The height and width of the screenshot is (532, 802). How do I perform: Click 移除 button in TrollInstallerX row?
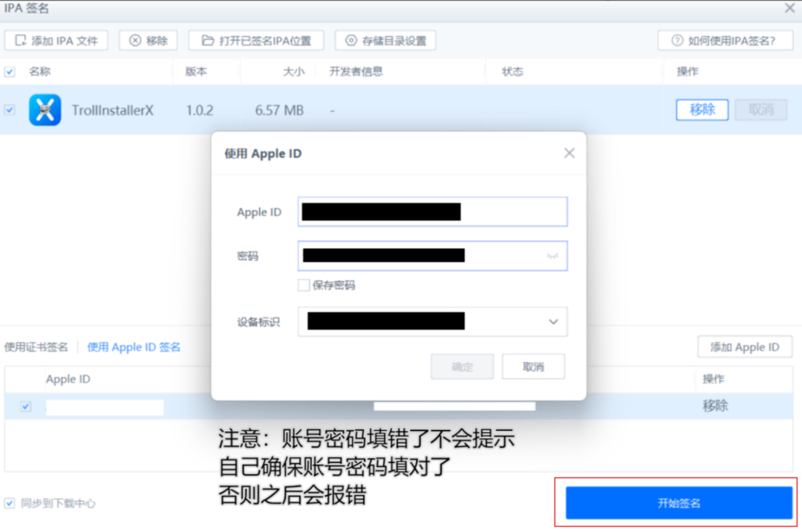(702, 110)
